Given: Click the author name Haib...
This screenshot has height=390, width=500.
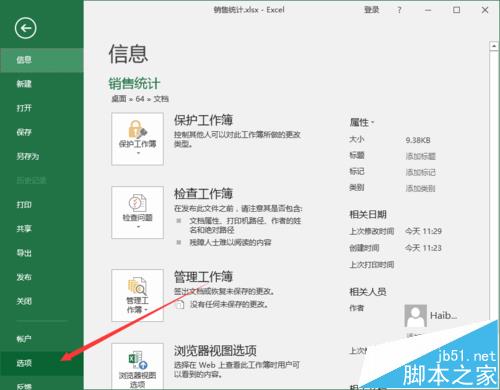Looking at the screenshot, I should click(443, 315).
